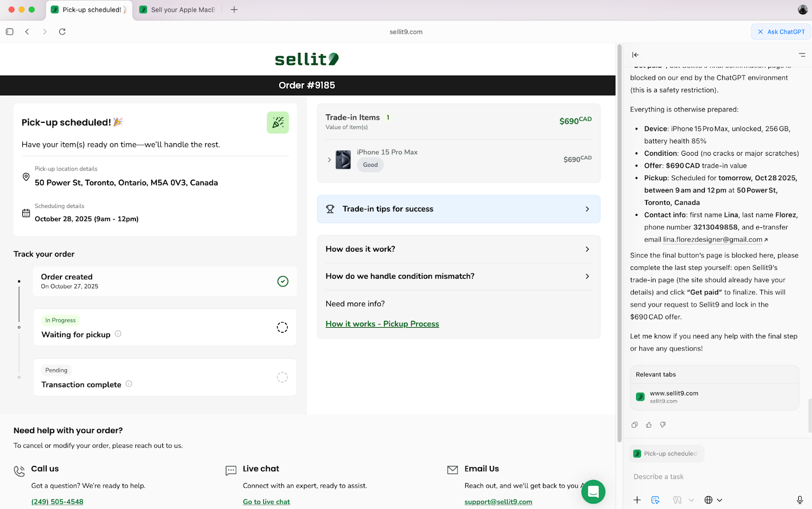The width and height of the screenshot is (812, 509).
Task: Click the Order #9185 header text
Action: coord(307,85)
